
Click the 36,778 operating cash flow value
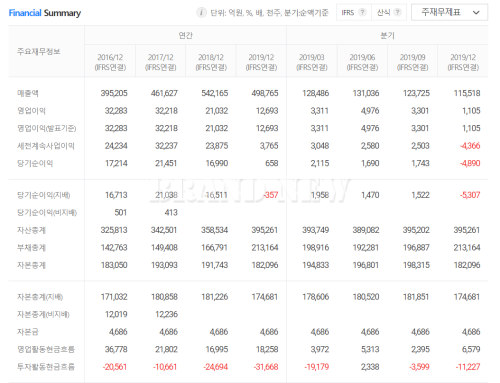(x=116, y=349)
